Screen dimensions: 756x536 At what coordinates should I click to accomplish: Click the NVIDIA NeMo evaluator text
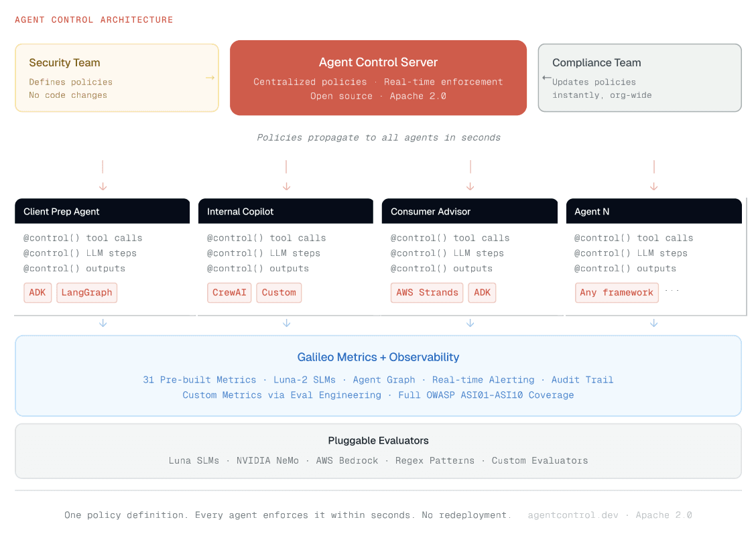click(x=267, y=461)
